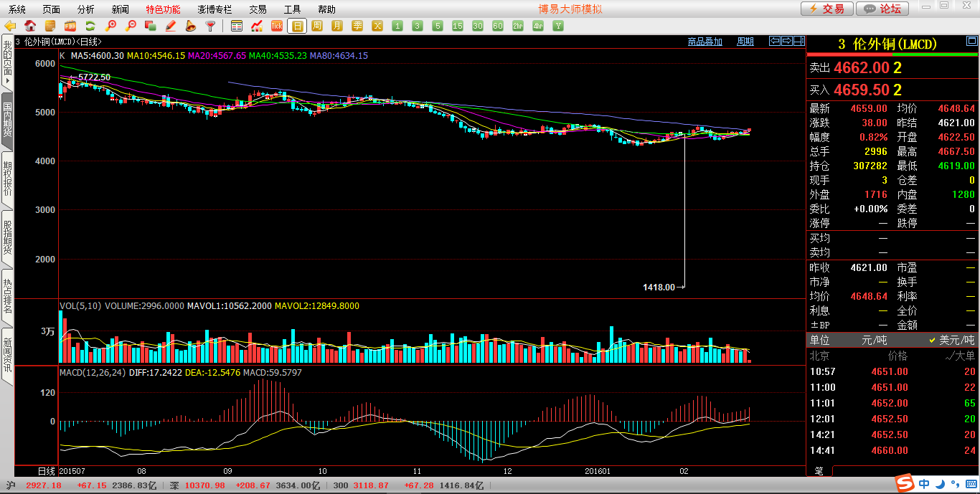The width and height of the screenshot is (980, 494).
Task: Click the alarm bell alert icon
Action: pos(191,27)
